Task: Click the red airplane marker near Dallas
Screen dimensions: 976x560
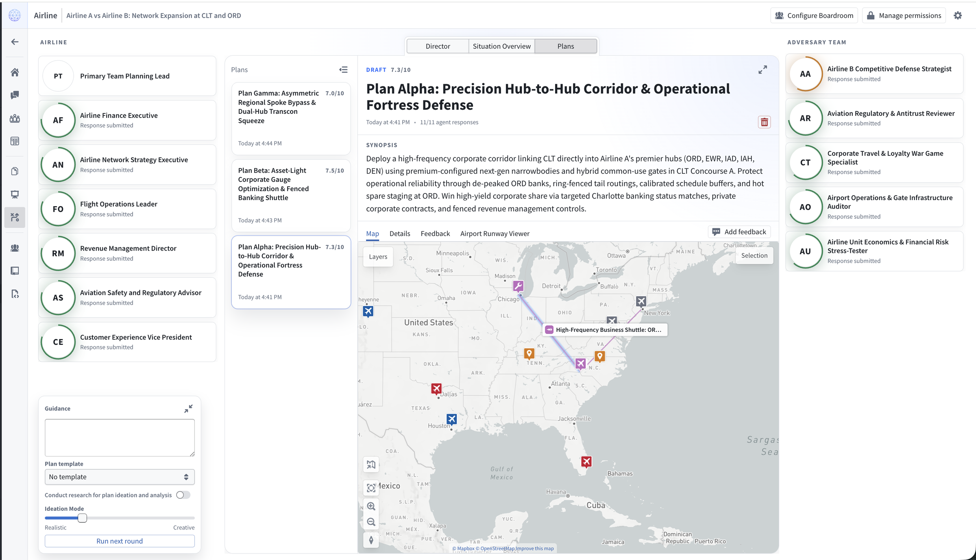Action: tap(436, 388)
